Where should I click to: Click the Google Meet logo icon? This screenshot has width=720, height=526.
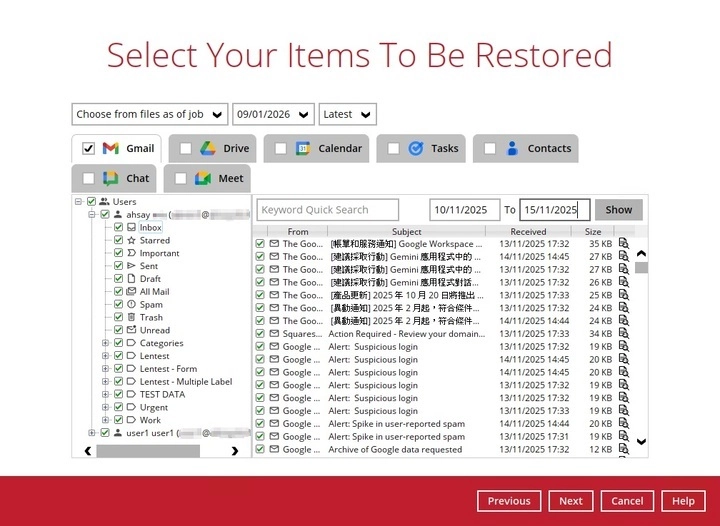pyautogui.click(x=203, y=178)
